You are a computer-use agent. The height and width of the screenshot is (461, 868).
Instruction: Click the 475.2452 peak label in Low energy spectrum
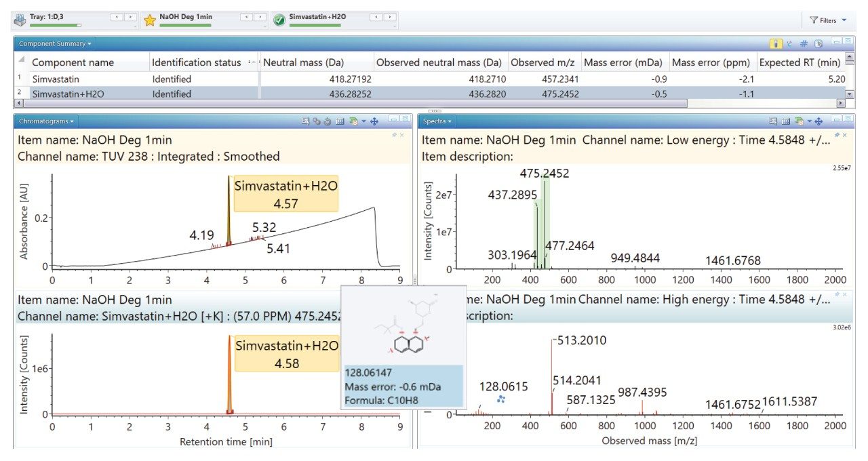click(545, 174)
